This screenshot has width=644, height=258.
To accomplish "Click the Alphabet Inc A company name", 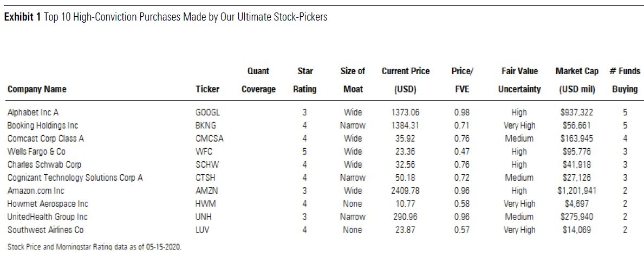I will (34, 113).
